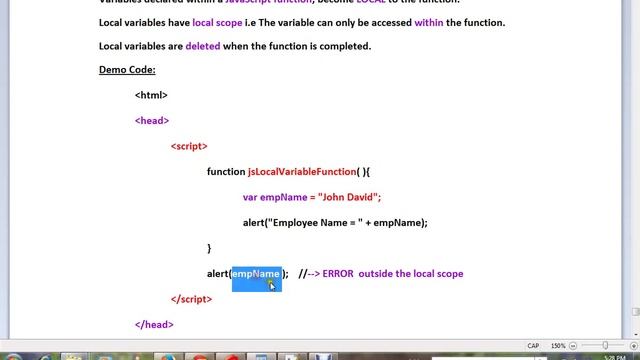
Task: Click the closing </script> tag
Action: click(191, 299)
